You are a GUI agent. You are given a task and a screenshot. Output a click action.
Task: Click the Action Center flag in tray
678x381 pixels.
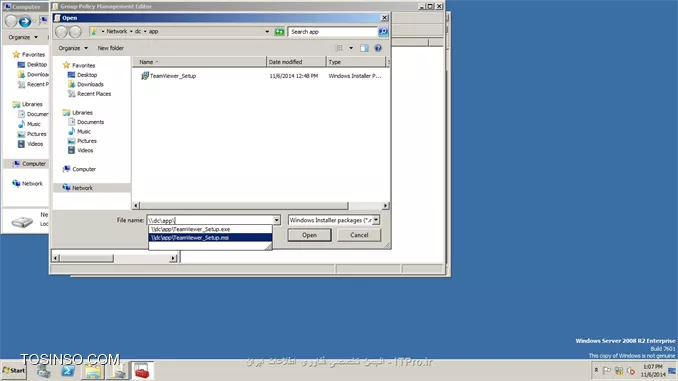coord(607,371)
